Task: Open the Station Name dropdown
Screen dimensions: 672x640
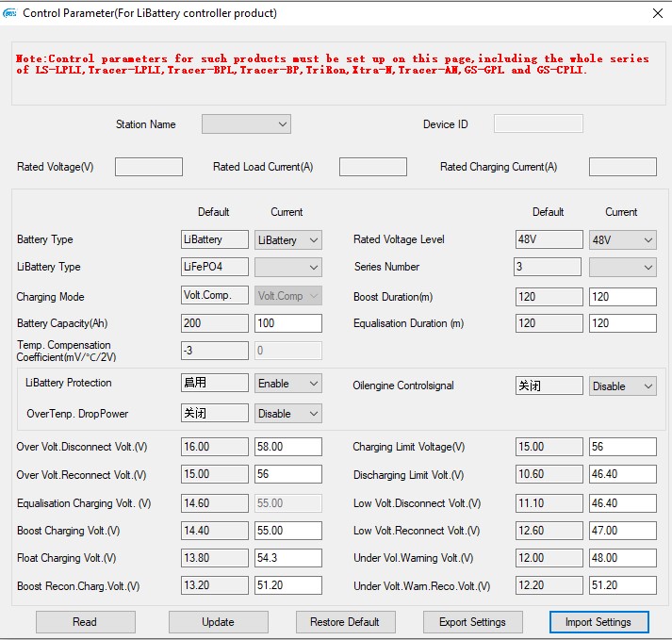Action: point(246,124)
